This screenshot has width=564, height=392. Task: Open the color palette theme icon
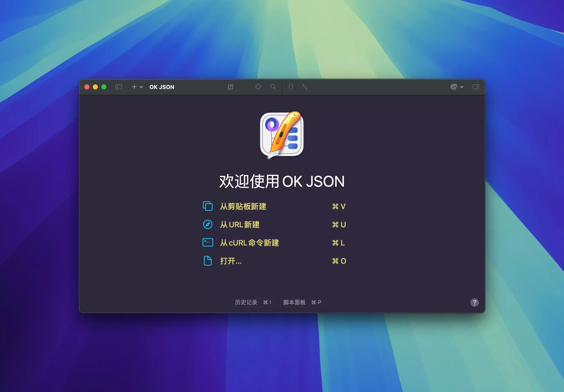point(454,87)
